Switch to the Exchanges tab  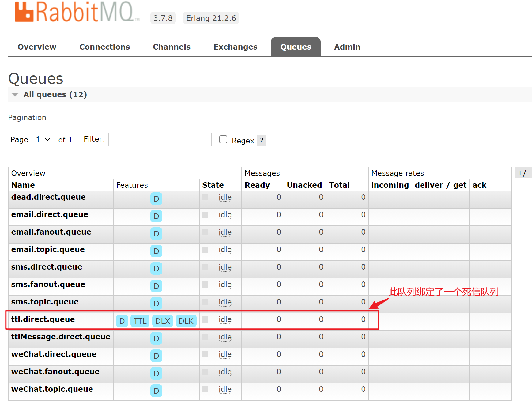235,47
